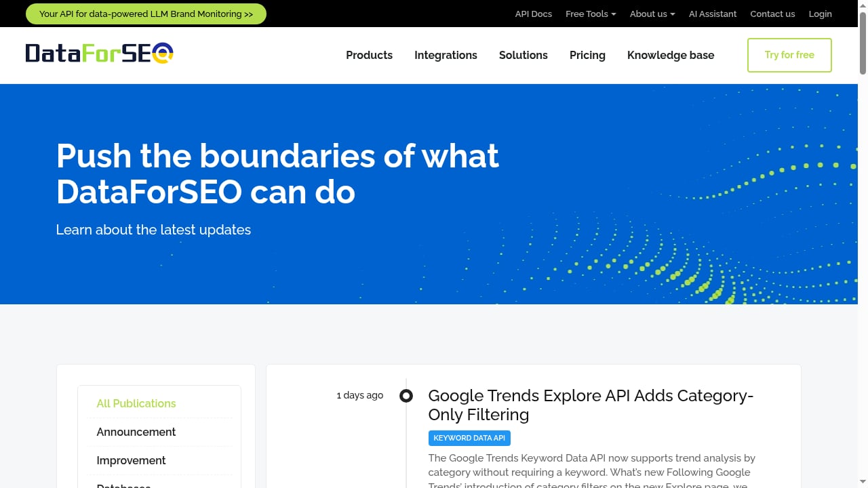This screenshot has height=488, width=868.
Task: Open the Products menu
Action: tap(369, 56)
